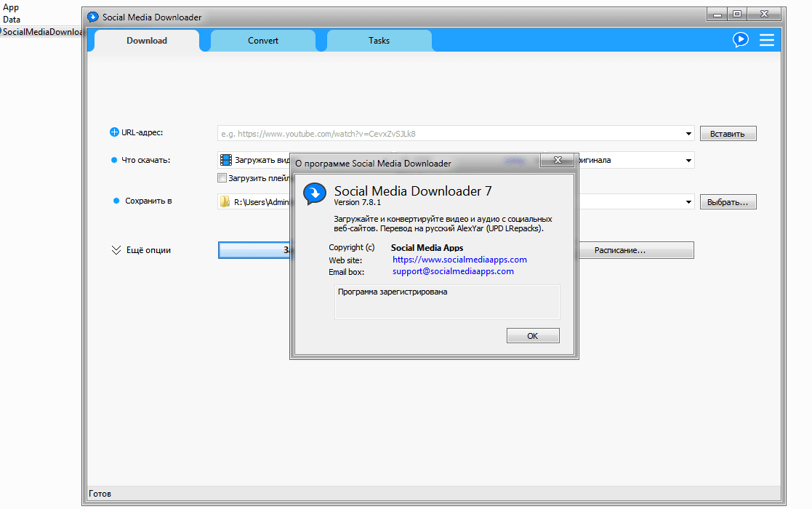Screen dimensions: 812x509
Task: Click the support email address link
Action: click(453, 271)
